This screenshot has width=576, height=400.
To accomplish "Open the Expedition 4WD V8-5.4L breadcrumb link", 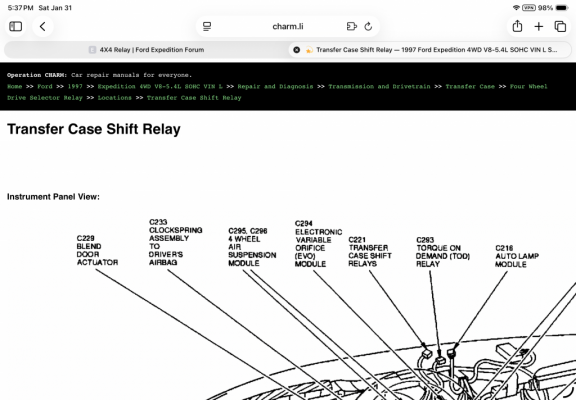I will pos(160,86).
